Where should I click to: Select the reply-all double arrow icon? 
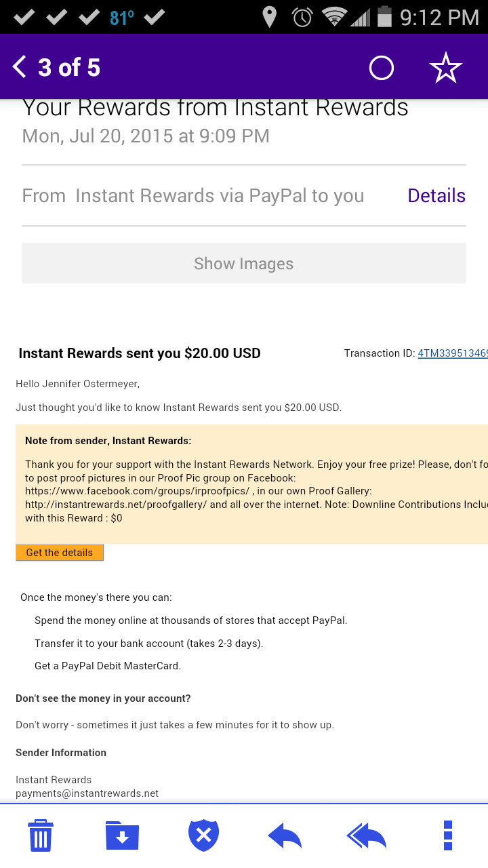[366, 835]
